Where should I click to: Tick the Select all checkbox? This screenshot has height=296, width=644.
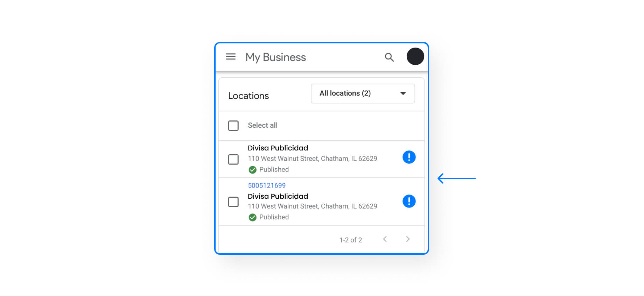click(x=233, y=126)
